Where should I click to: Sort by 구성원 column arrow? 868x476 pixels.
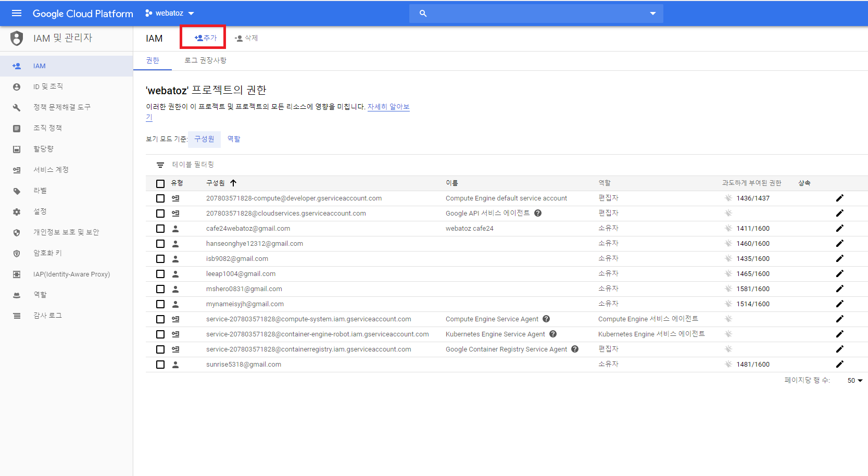[233, 183]
